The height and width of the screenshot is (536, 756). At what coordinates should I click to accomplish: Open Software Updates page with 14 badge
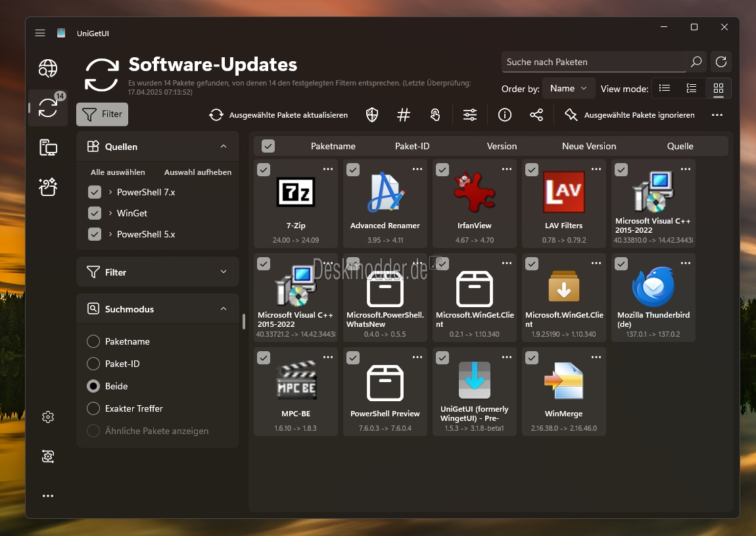48,108
